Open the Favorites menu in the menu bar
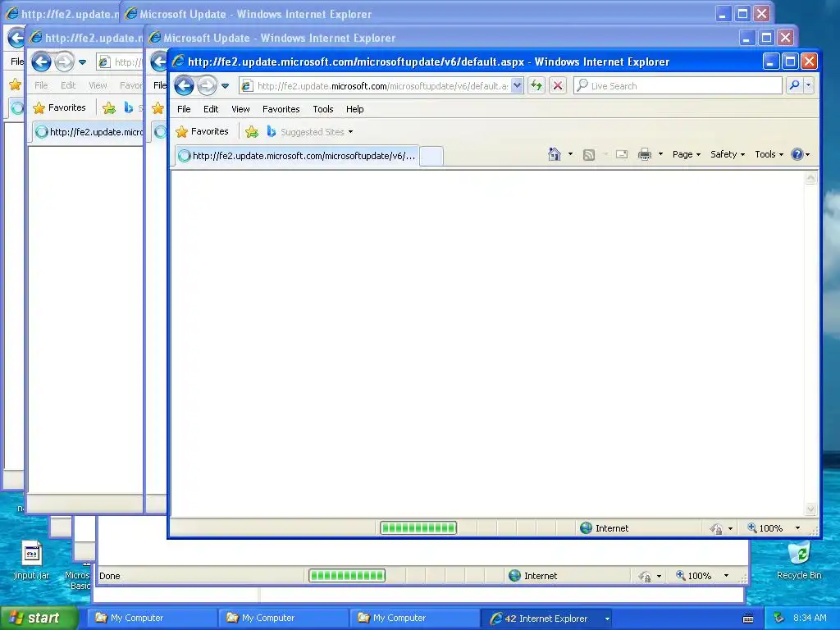The height and width of the screenshot is (630, 840). tap(281, 109)
